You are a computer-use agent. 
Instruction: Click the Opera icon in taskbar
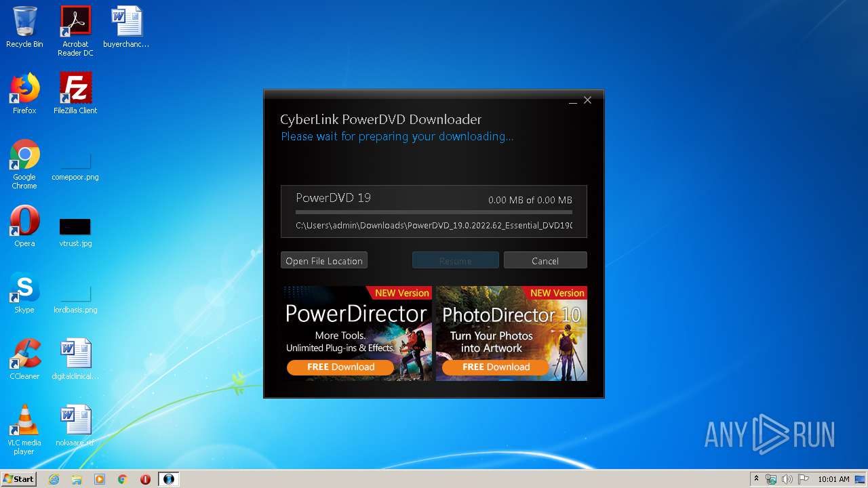click(x=145, y=479)
